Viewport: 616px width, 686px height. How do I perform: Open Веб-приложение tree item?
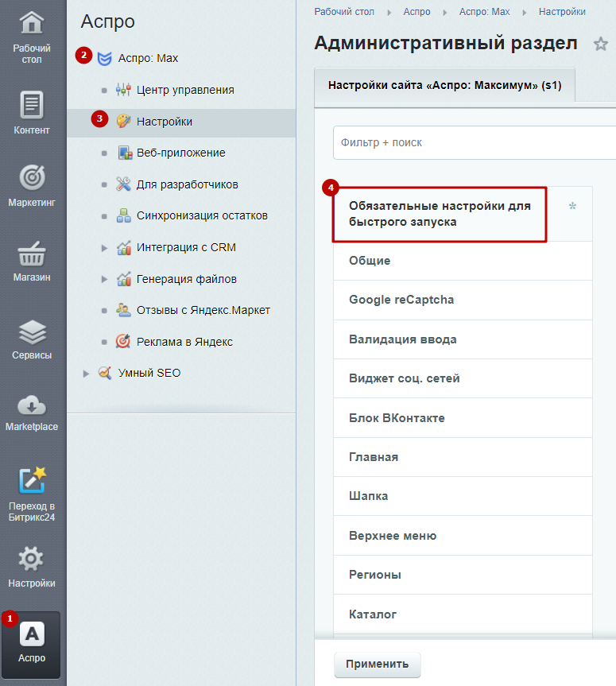(x=181, y=153)
